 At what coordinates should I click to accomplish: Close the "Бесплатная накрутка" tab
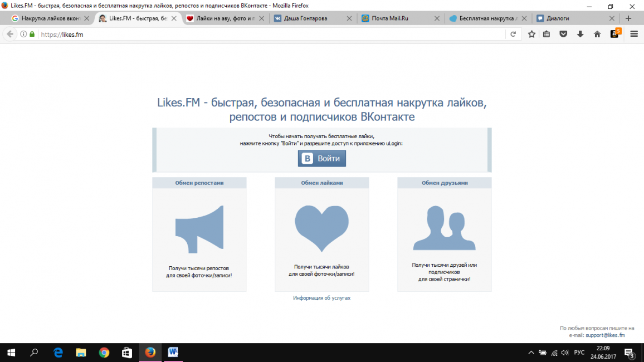[524, 18]
